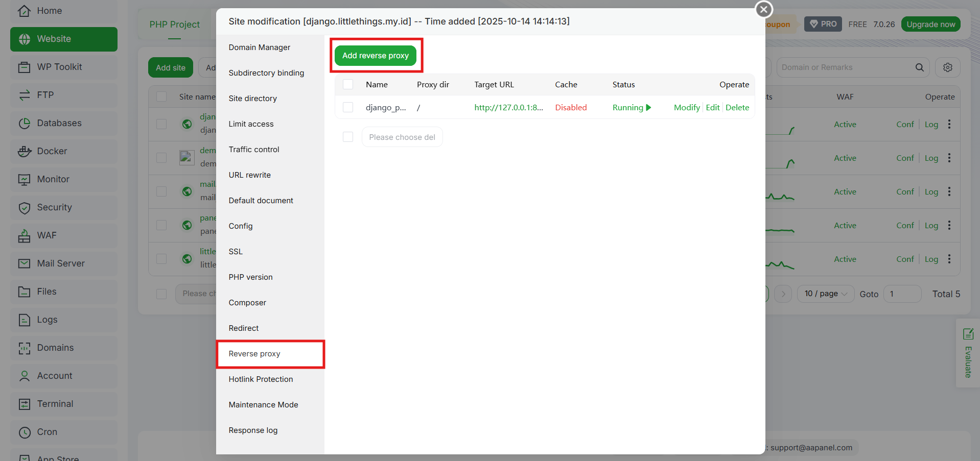The image size is (980, 461).
Task: Click Modify link for django proxy
Action: [687, 107]
